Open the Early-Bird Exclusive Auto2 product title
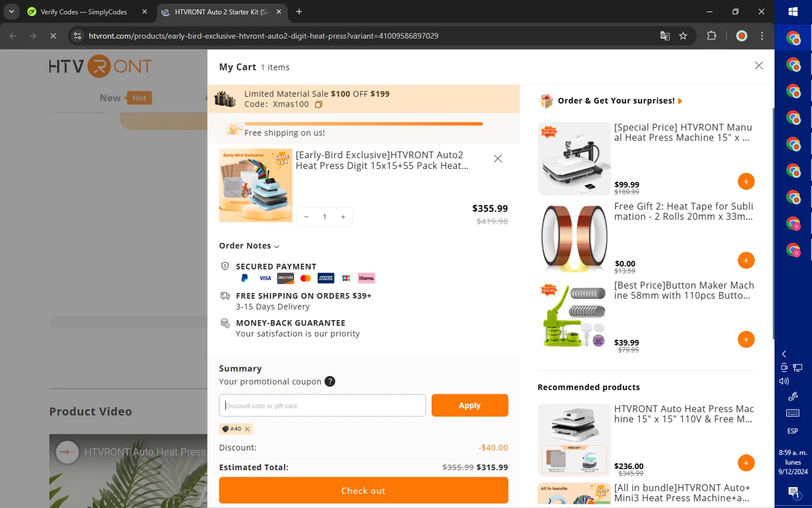This screenshot has width=812, height=508. 382,160
